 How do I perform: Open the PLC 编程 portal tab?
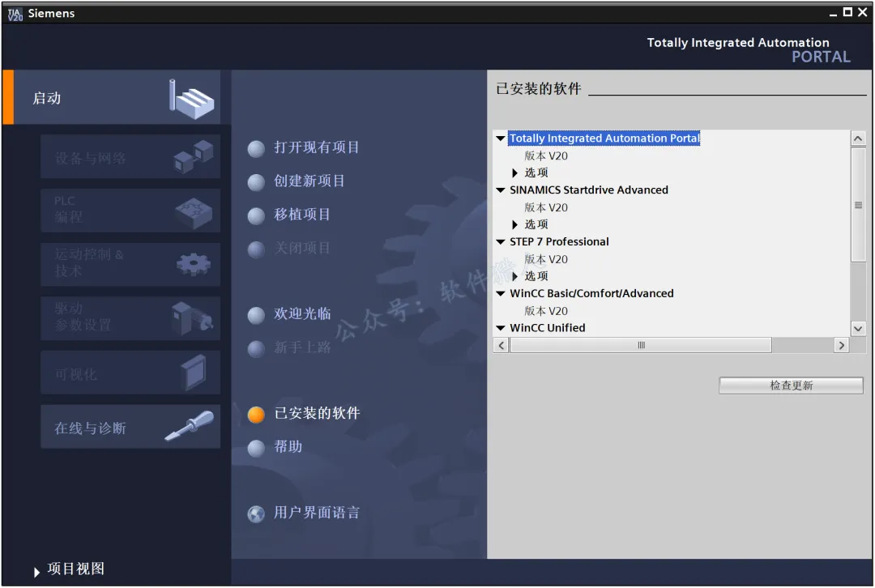pyautogui.click(x=130, y=211)
